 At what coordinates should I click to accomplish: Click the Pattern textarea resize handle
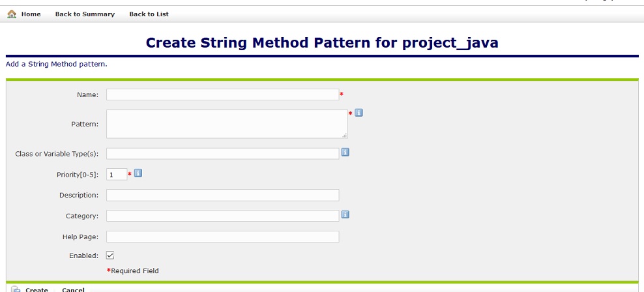point(345,135)
